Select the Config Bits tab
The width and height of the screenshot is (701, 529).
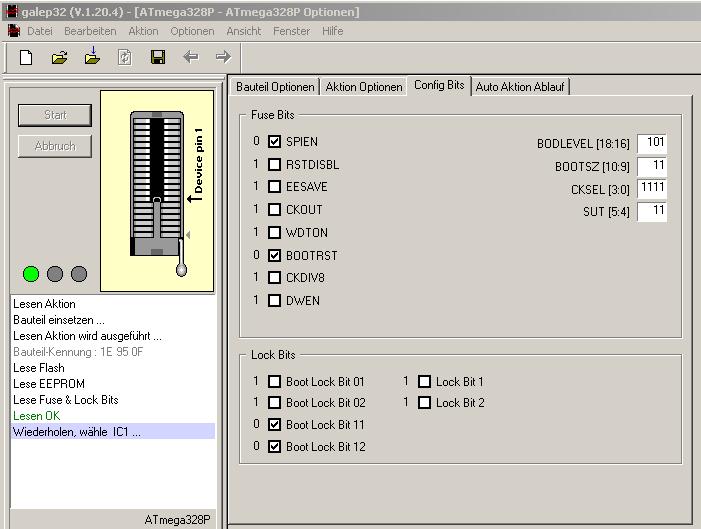coord(439,85)
